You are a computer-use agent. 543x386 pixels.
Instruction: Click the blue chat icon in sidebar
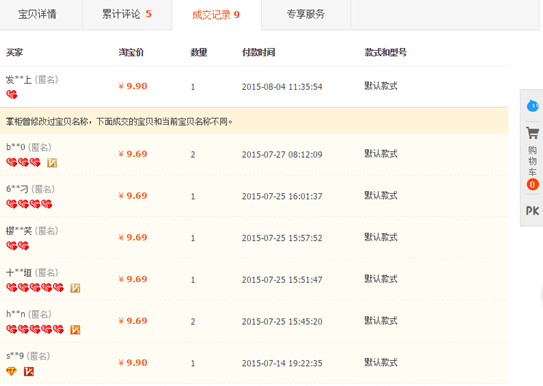pyautogui.click(x=532, y=106)
